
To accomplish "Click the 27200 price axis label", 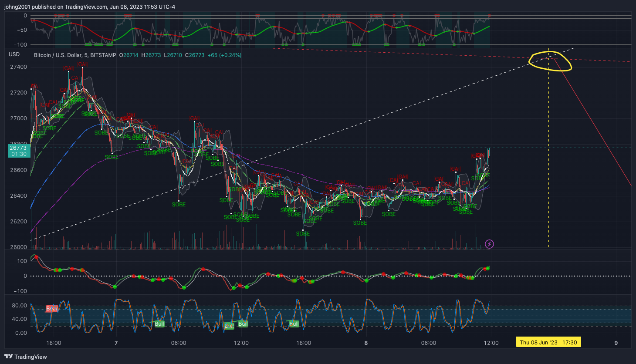I will coord(18,93).
